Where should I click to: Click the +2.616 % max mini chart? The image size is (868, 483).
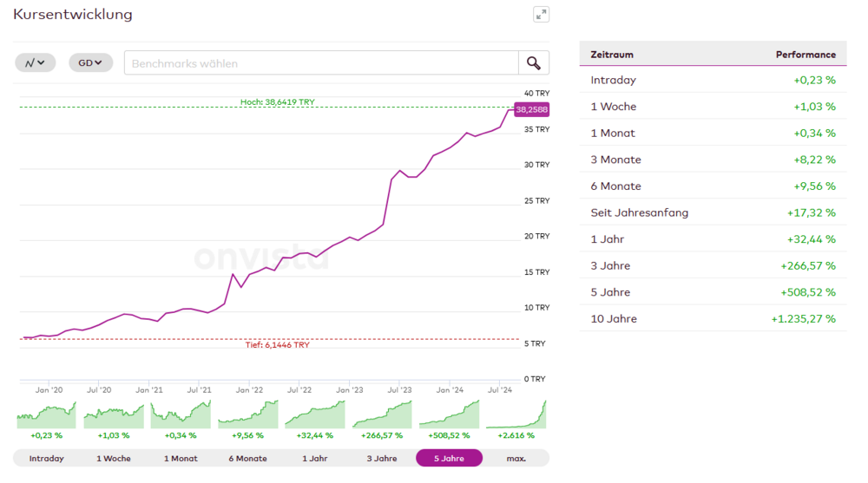tap(516, 414)
